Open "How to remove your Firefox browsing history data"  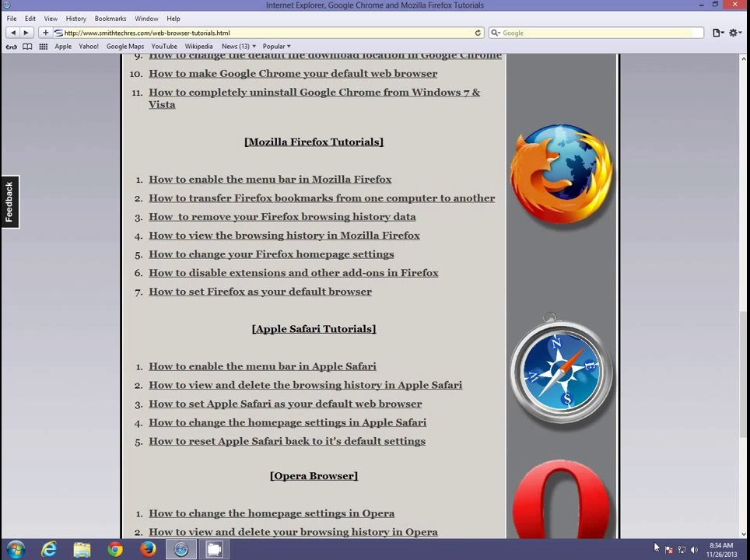coord(282,217)
